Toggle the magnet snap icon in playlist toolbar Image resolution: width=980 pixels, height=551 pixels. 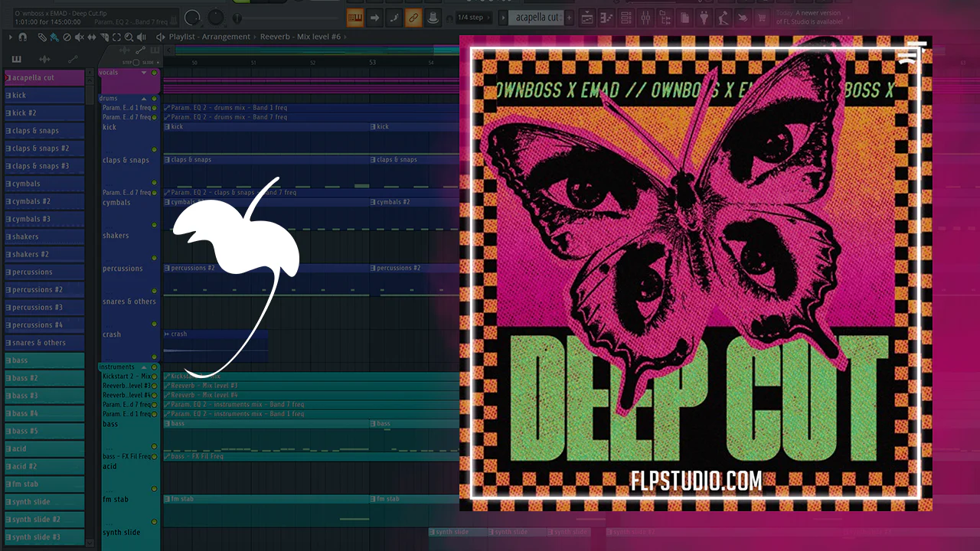coord(23,37)
